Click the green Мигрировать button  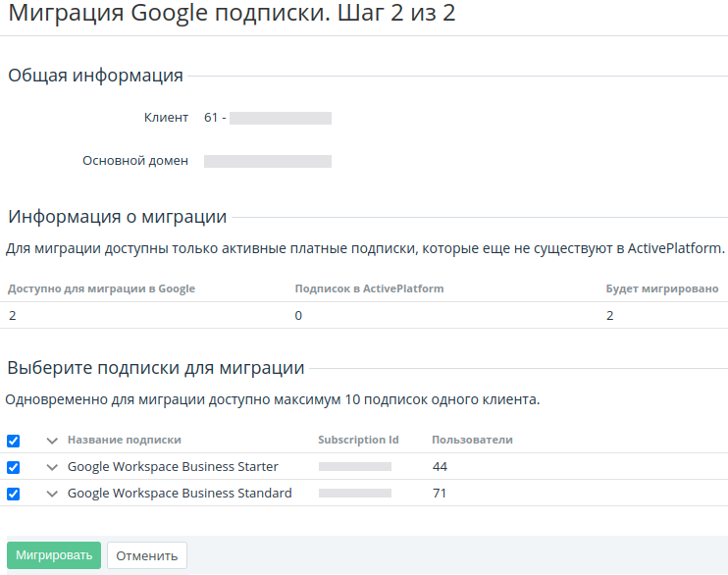tap(54, 555)
